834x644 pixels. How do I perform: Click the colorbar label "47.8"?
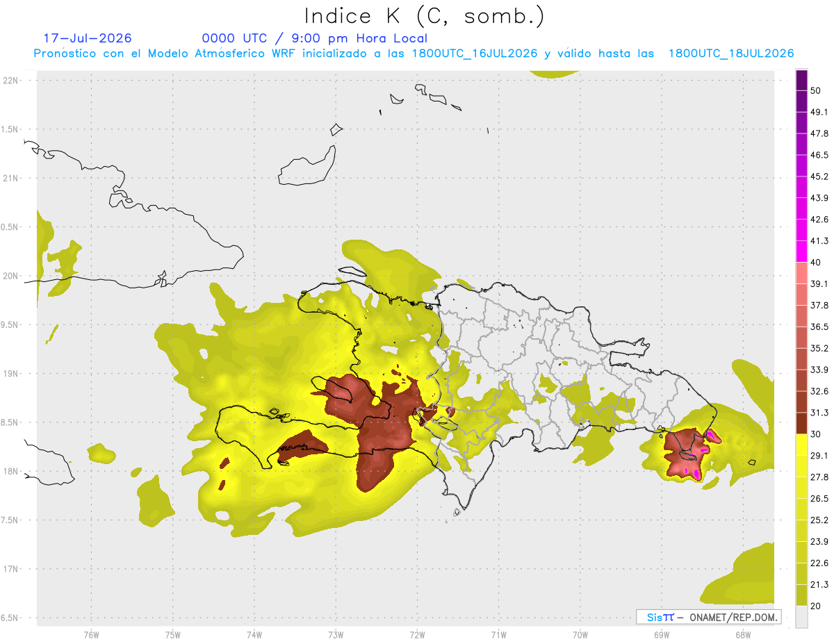(819, 133)
